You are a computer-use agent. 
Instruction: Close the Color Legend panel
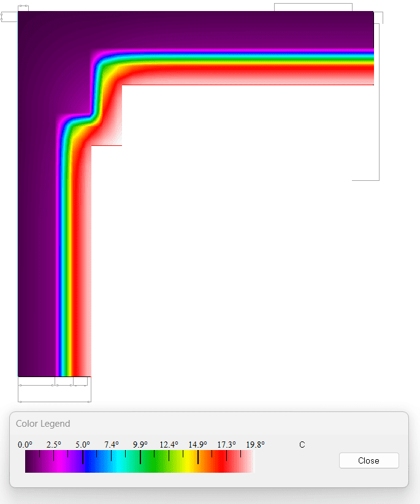pyautogui.click(x=368, y=460)
